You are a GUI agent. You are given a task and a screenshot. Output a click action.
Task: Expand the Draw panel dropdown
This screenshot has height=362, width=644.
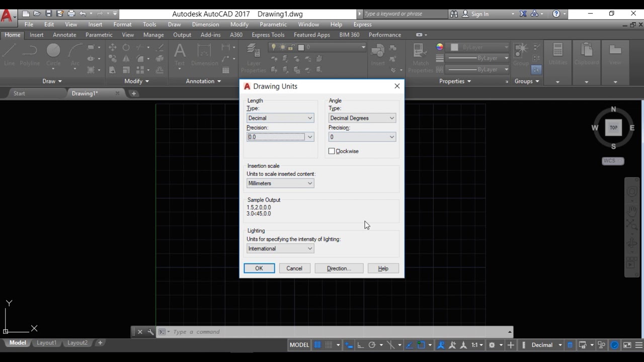tap(52, 81)
